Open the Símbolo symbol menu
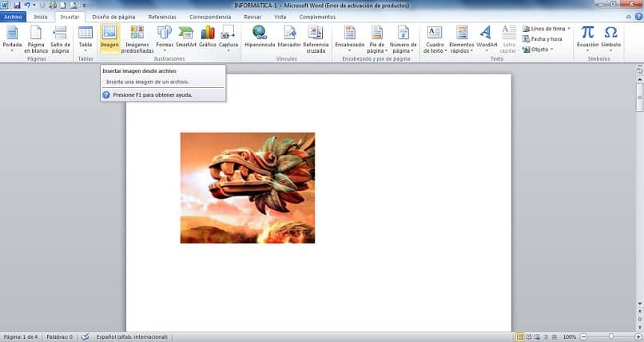The height and width of the screenshot is (342, 644). pyautogui.click(x=610, y=39)
